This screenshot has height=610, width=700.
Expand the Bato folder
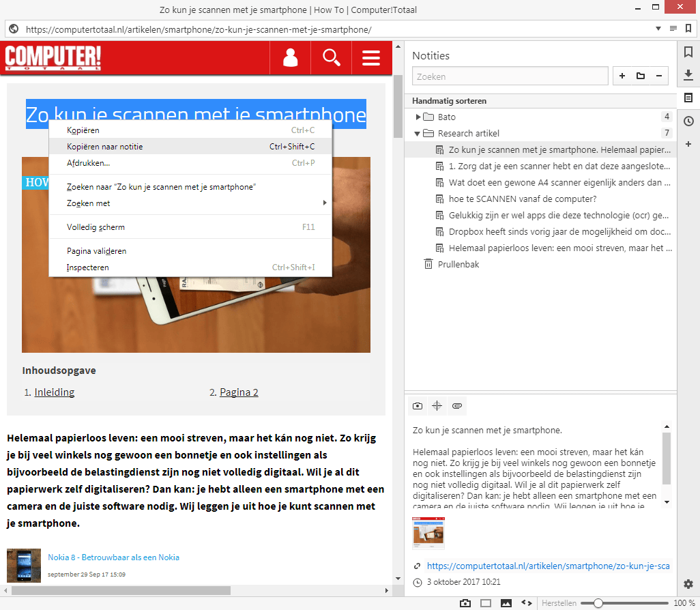418,117
